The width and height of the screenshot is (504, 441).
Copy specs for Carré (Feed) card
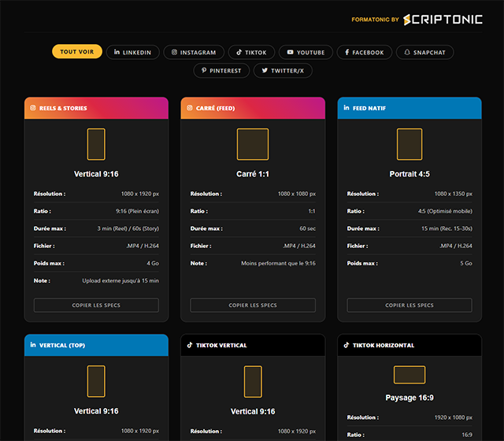[x=253, y=305]
